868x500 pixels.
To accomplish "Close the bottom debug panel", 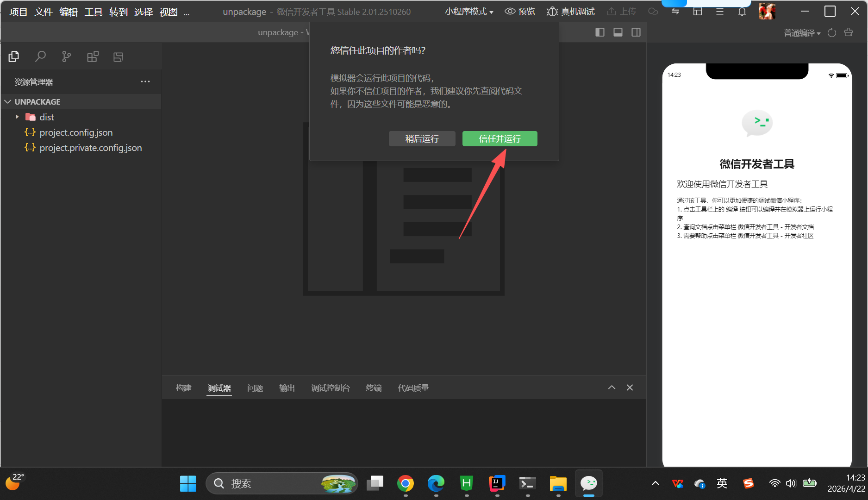I will click(630, 387).
